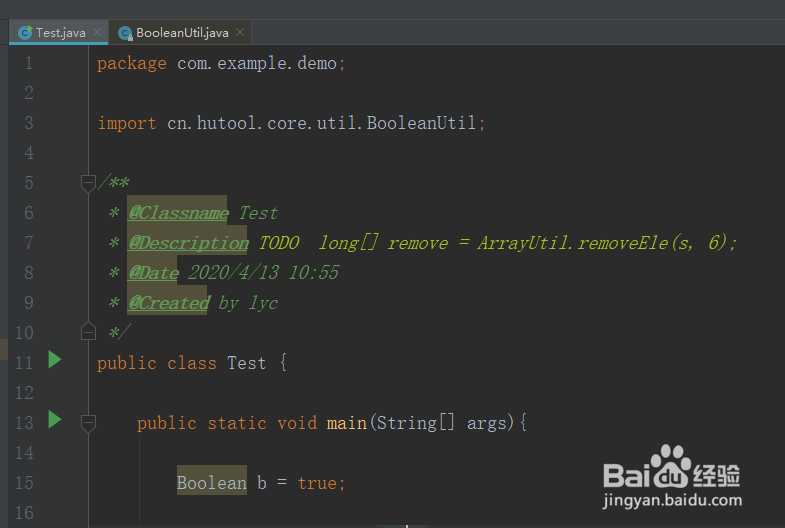785x528 pixels.
Task: Click 'ArrayUtil.removeEle(s, 6);' in the comment
Action: pos(607,243)
